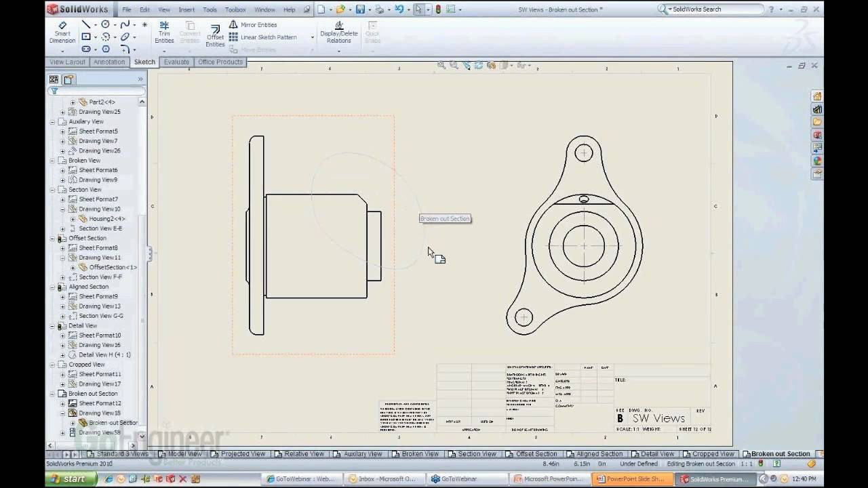
Task: Open Inbox - Microsoft Outlook taskbar button
Action: click(x=385, y=479)
